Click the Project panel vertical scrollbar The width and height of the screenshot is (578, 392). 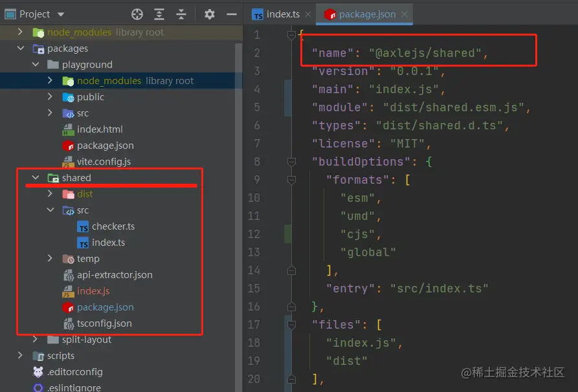[x=238, y=217]
